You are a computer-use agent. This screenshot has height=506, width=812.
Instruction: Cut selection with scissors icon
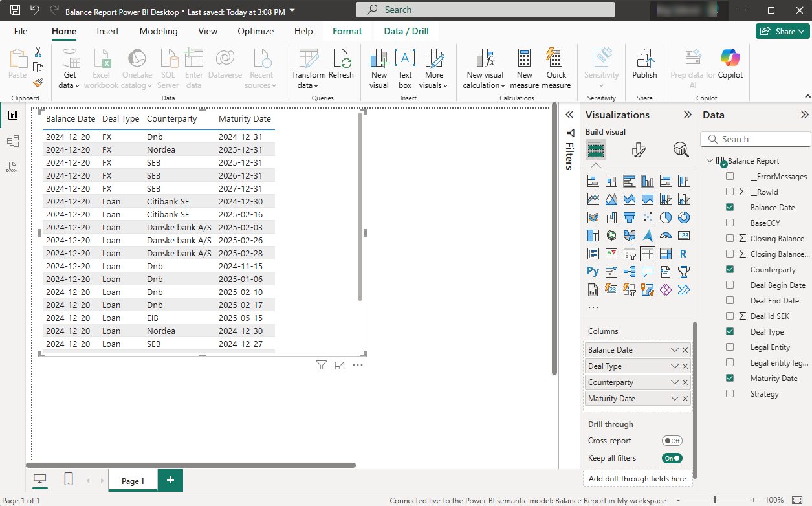38,52
